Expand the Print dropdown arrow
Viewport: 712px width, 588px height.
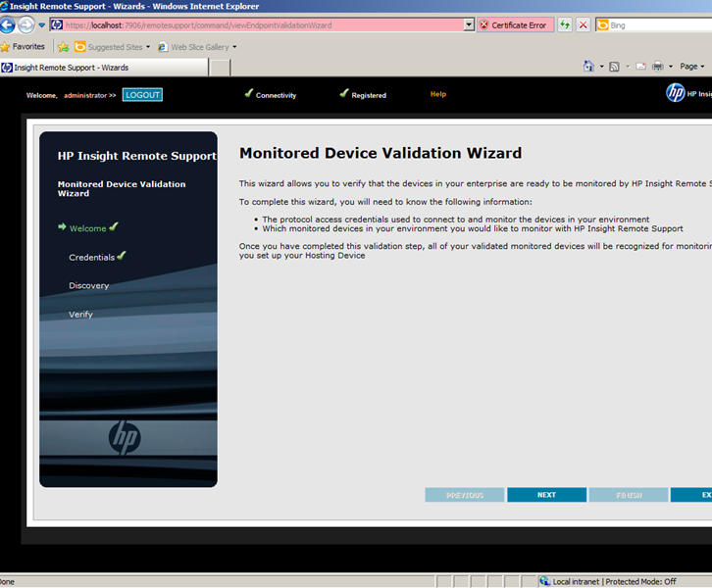671,67
